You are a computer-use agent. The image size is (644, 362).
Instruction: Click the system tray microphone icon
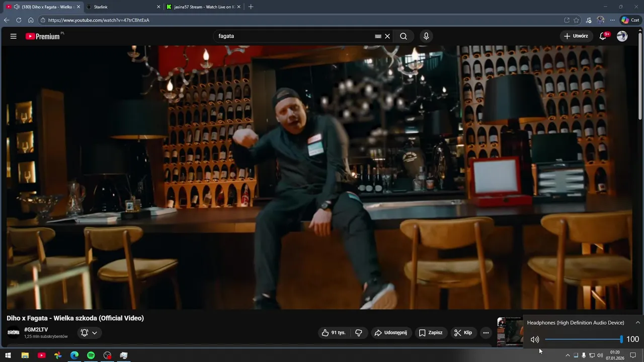584,355
